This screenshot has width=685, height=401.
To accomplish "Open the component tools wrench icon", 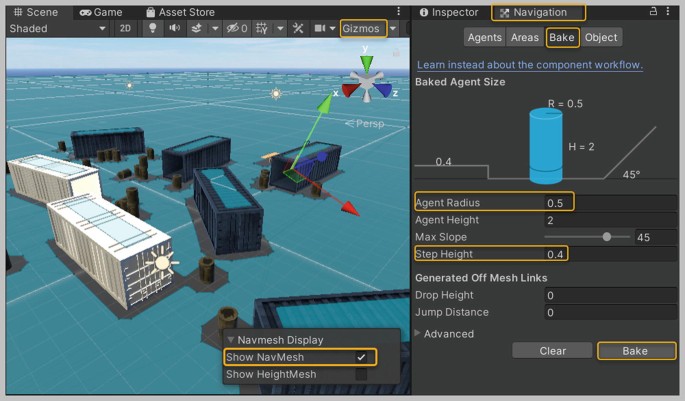I will (x=297, y=29).
